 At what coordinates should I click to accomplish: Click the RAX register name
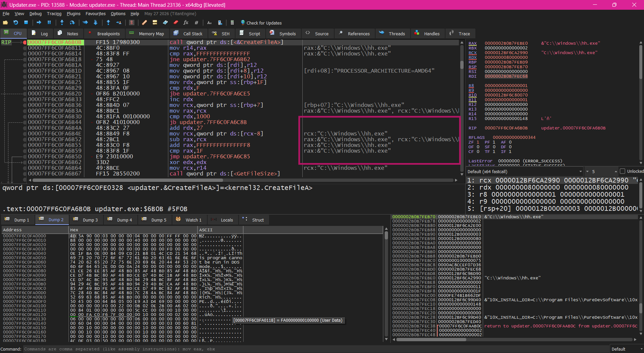point(472,43)
